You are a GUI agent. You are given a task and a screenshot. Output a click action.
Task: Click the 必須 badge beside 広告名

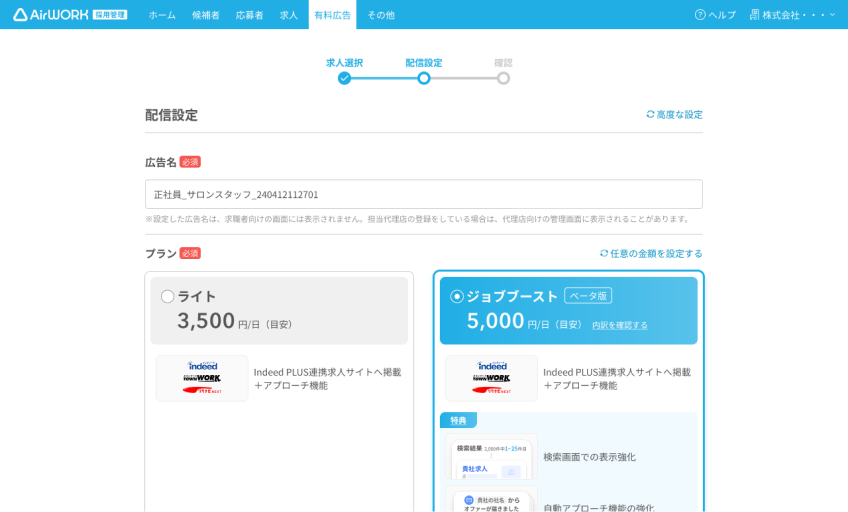190,162
